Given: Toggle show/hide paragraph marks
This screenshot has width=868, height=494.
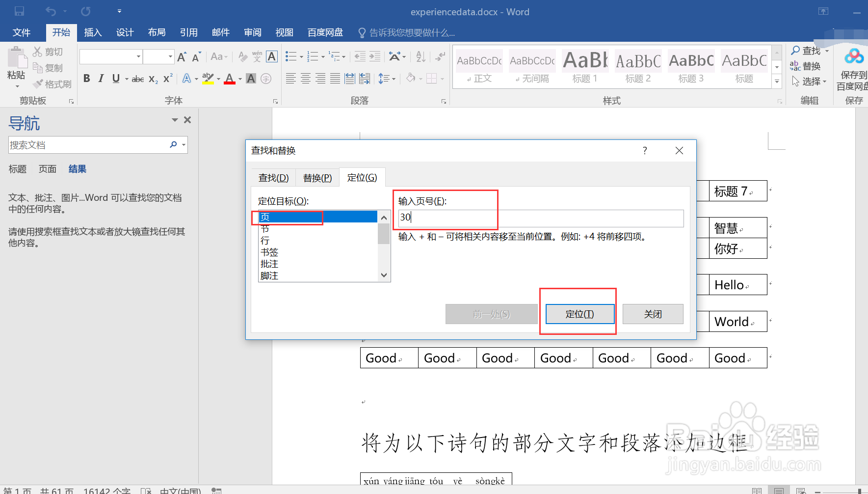Looking at the screenshot, I should point(440,57).
